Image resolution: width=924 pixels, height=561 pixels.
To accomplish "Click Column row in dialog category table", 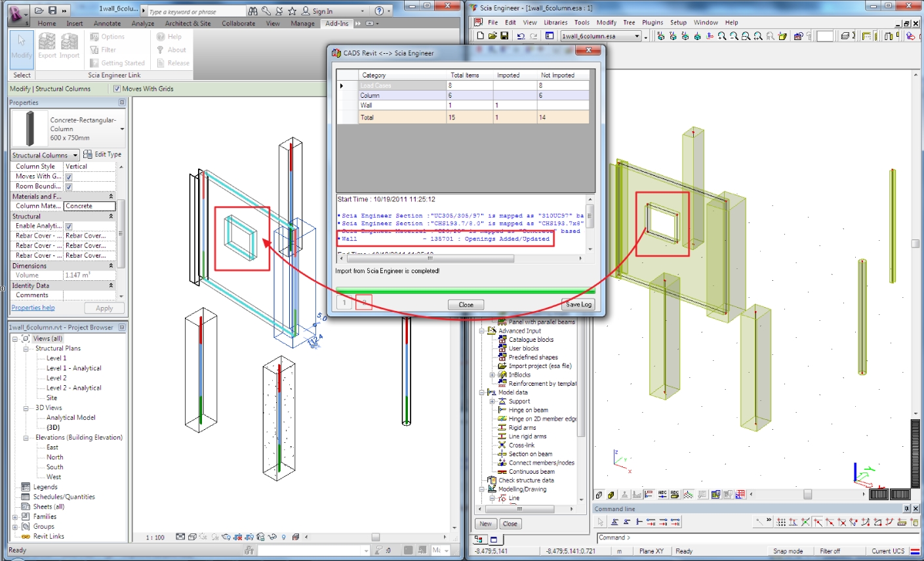I will (x=463, y=95).
